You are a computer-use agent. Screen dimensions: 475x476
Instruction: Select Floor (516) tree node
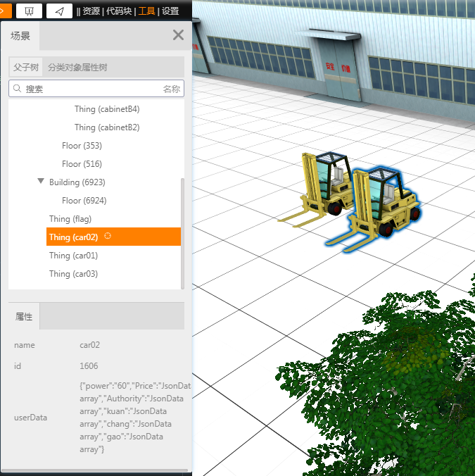pyautogui.click(x=82, y=164)
